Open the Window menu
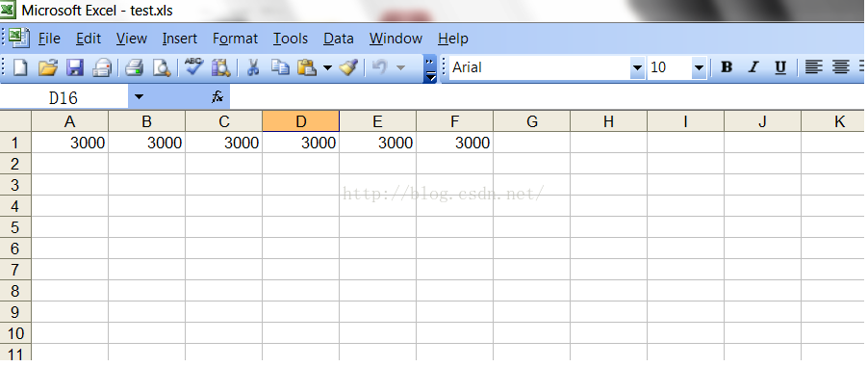 pos(396,39)
